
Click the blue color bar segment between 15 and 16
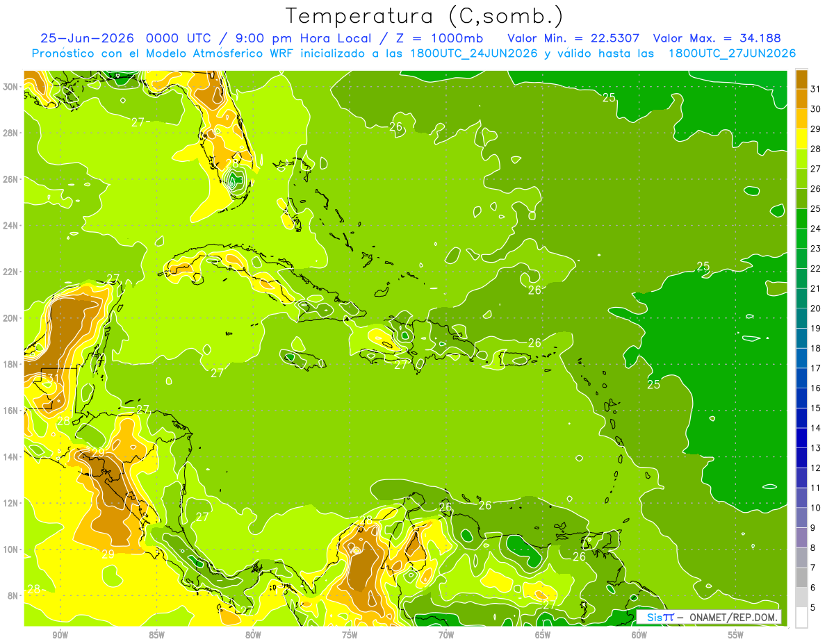pos(801,398)
